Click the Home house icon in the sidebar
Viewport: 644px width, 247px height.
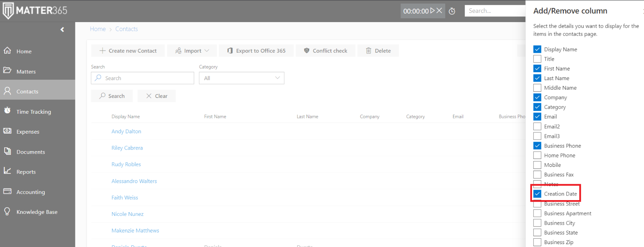[x=7, y=51]
